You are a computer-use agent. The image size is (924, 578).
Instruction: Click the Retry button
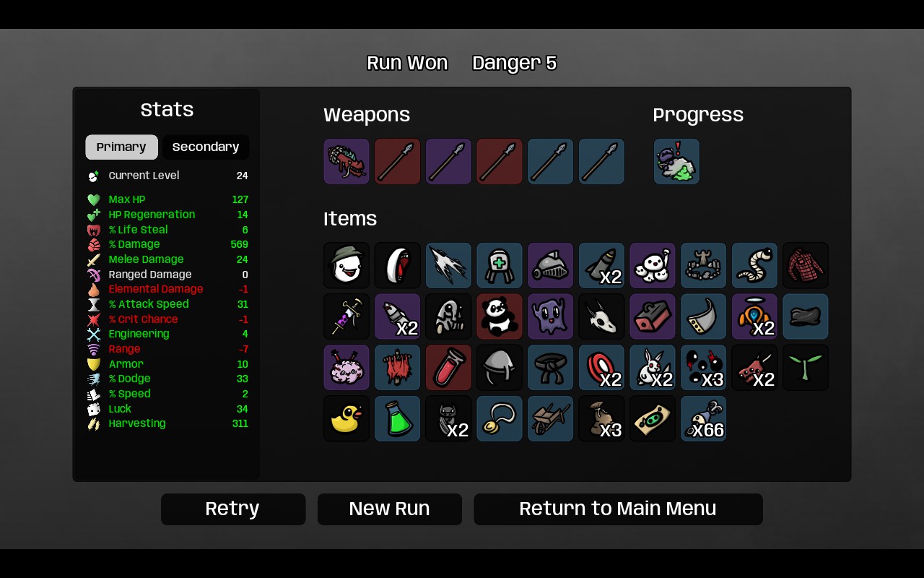pos(233,509)
